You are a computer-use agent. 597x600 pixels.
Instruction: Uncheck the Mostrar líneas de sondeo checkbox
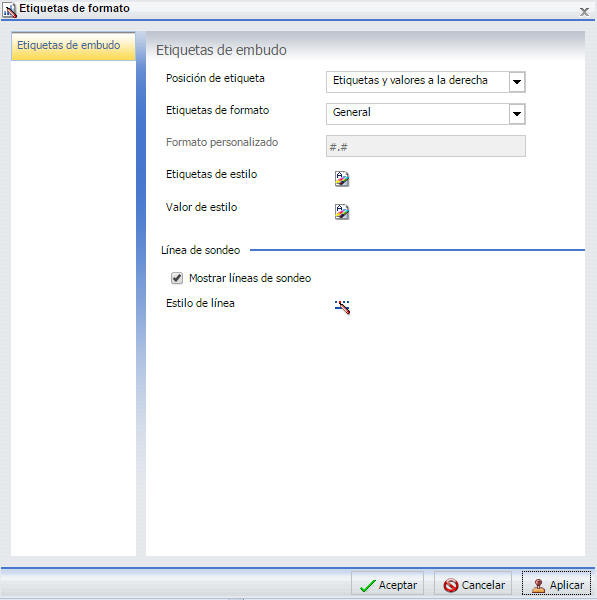tap(177, 278)
